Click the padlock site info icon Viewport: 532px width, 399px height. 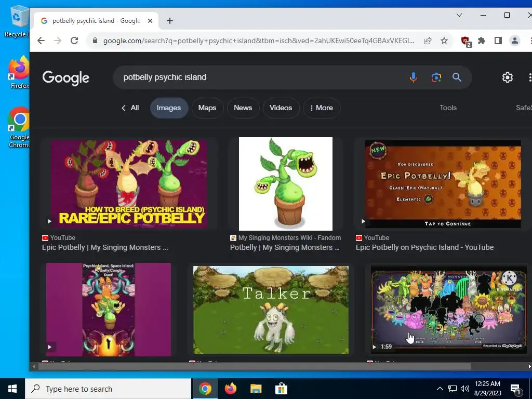pos(95,41)
